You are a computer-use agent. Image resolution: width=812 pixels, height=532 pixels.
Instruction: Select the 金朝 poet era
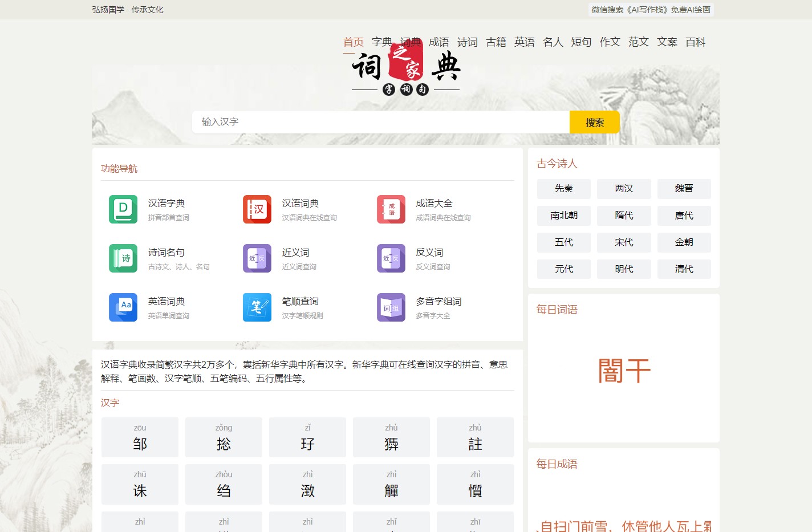point(684,242)
